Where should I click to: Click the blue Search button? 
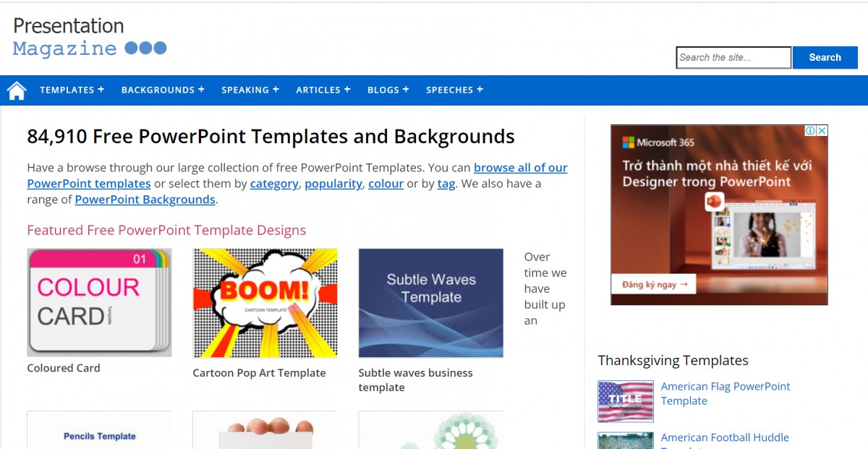[x=825, y=58]
